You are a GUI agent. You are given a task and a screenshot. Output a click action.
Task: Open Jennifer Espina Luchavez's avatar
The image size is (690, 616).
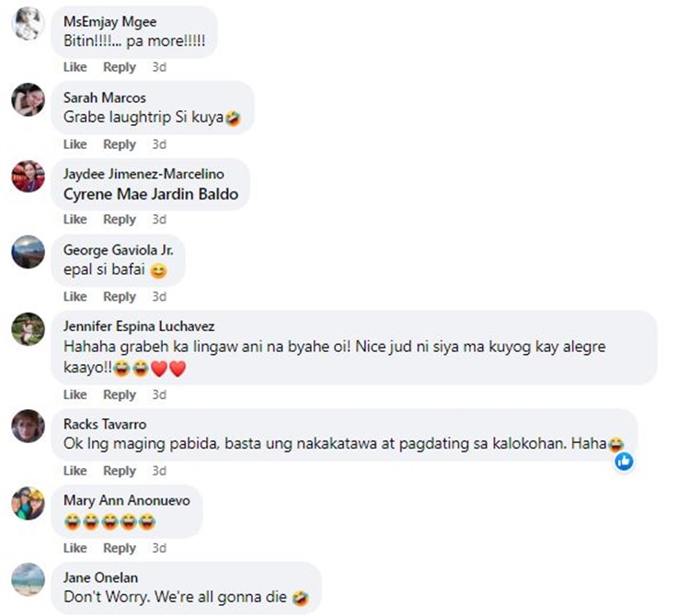(28, 328)
